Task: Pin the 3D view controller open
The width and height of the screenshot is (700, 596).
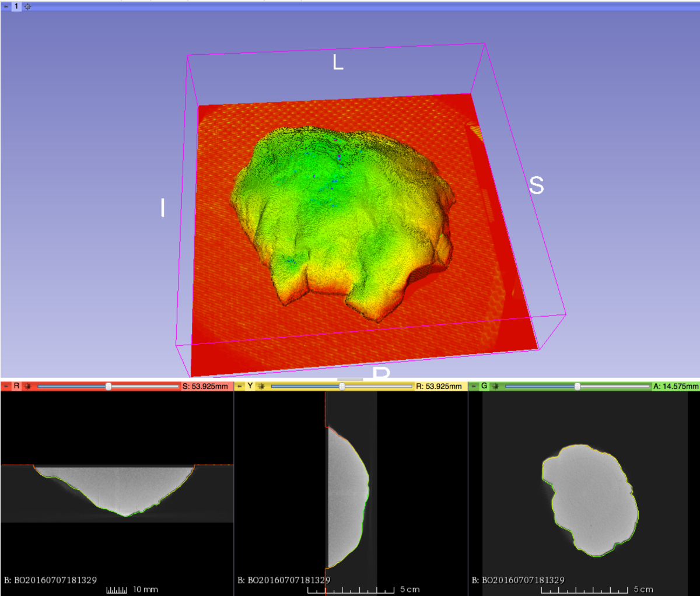Action: click(x=6, y=6)
